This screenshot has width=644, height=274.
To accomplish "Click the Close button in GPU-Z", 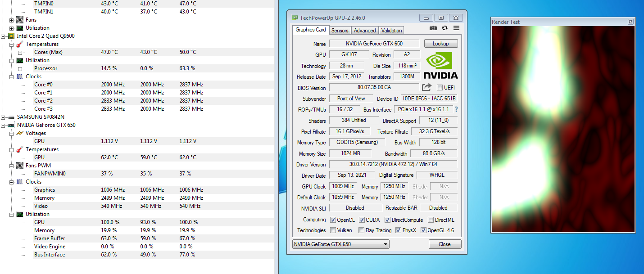I will tap(444, 244).
